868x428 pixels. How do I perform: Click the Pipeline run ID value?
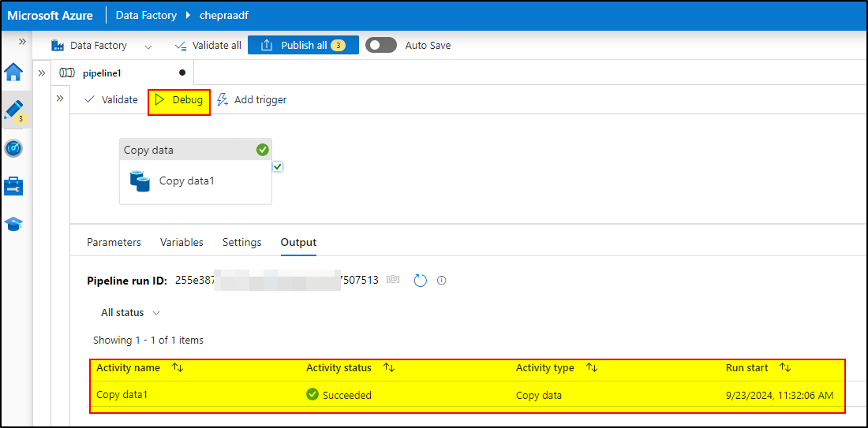click(x=277, y=280)
